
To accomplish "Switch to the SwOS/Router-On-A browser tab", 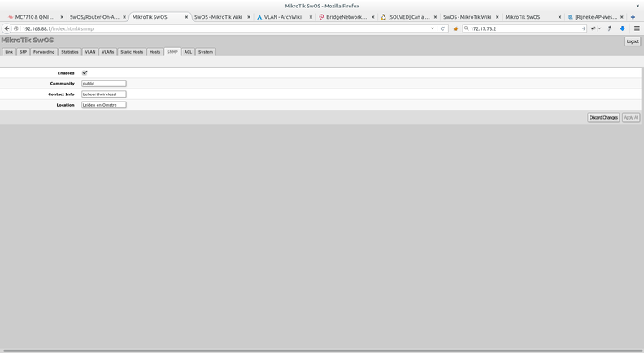I will 98,17.
